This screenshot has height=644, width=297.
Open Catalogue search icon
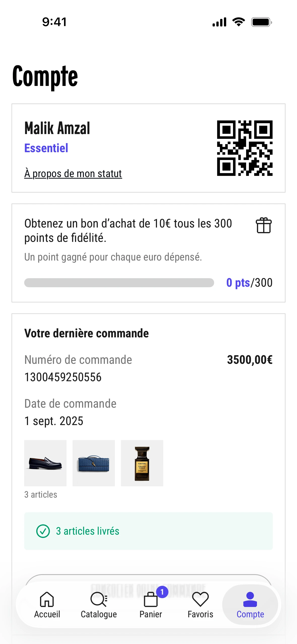pyautogui.click(x=98, y=599)
